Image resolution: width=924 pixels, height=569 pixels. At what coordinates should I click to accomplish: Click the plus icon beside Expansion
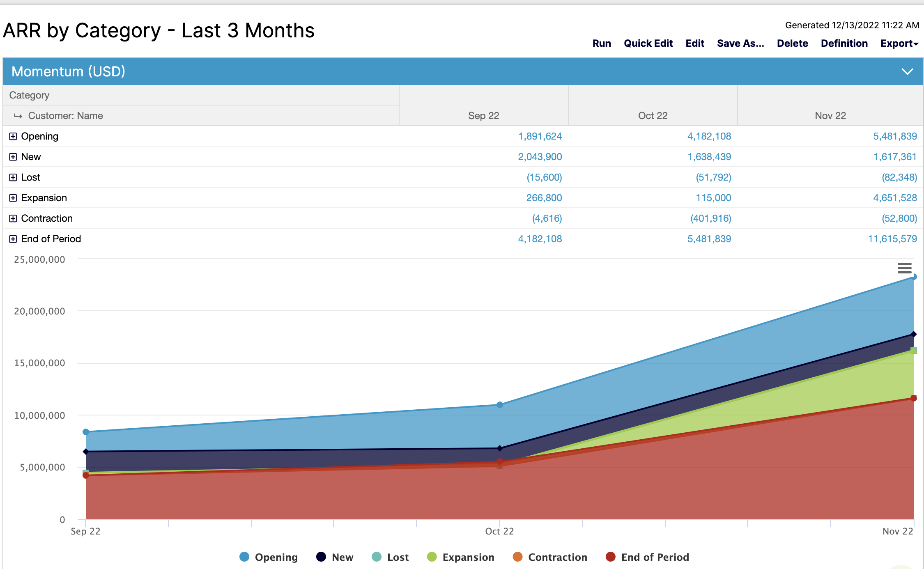click(13, 198)
